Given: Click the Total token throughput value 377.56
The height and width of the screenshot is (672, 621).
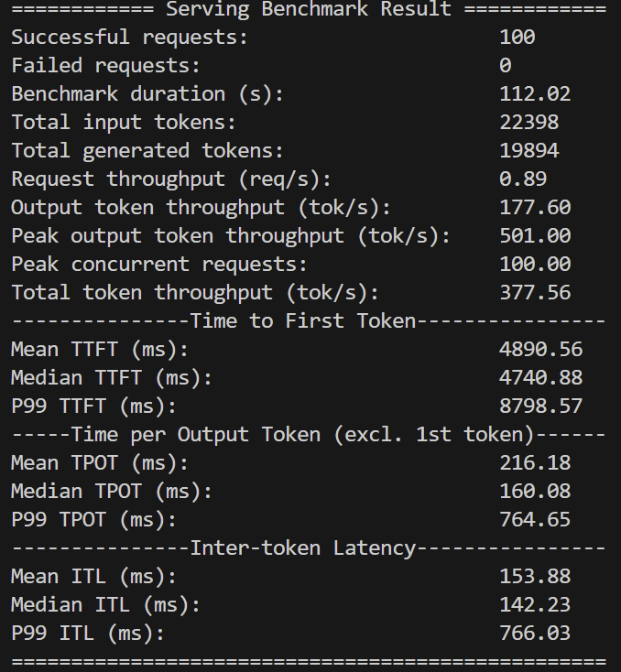Looking at the screenshot, I should click(x=535, y=293).
